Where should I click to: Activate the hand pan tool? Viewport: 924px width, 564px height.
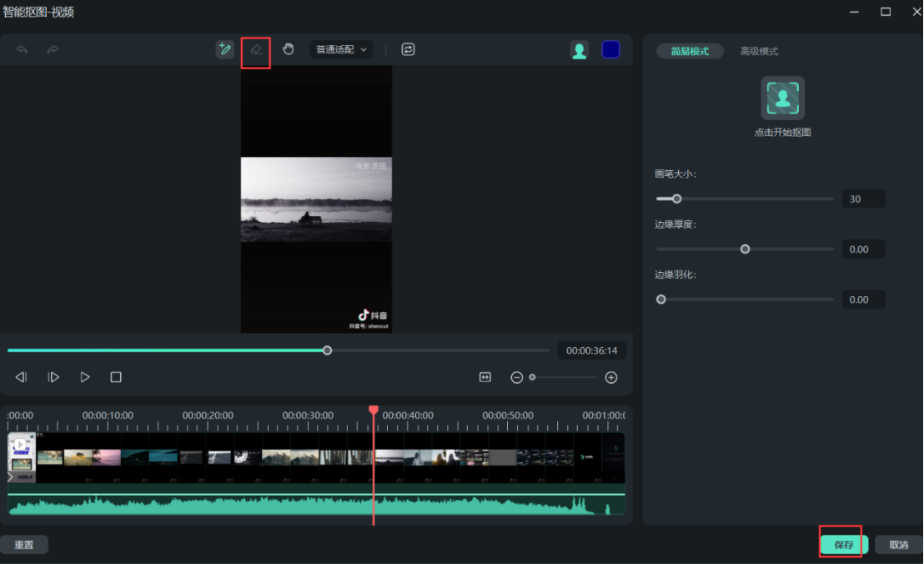(x=289, y=49)
